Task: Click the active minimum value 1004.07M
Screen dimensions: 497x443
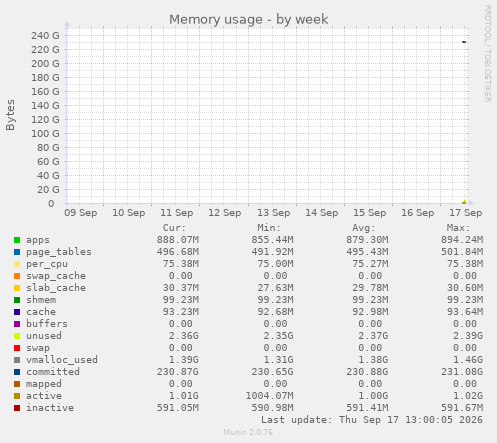Action: point(269,396)
